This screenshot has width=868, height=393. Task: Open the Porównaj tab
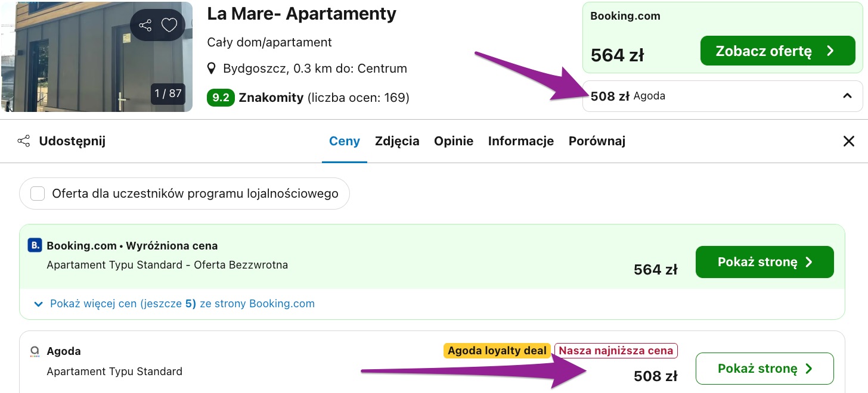[597, 141]
